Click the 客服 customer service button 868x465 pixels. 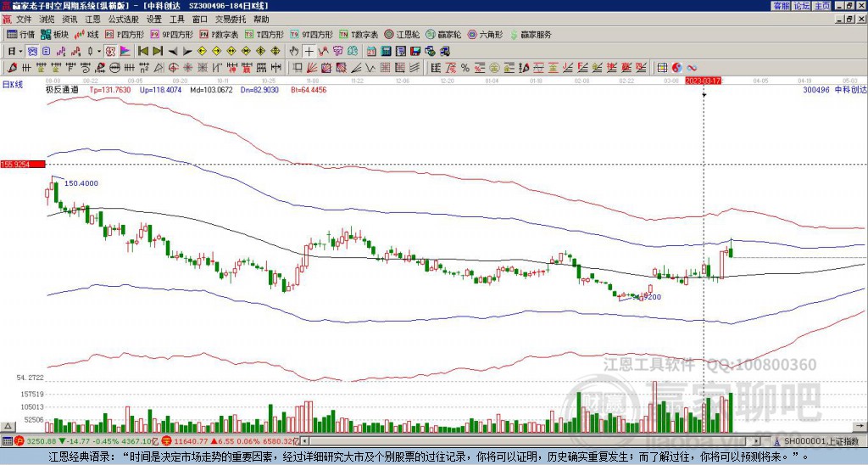pos(781,6)
